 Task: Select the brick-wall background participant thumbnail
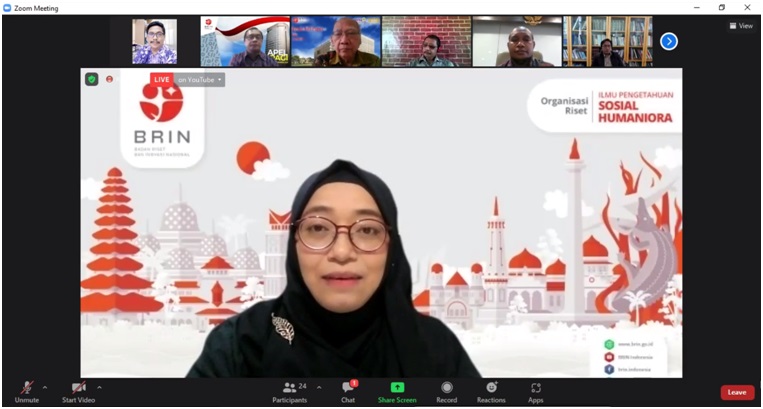click(426, 41)
